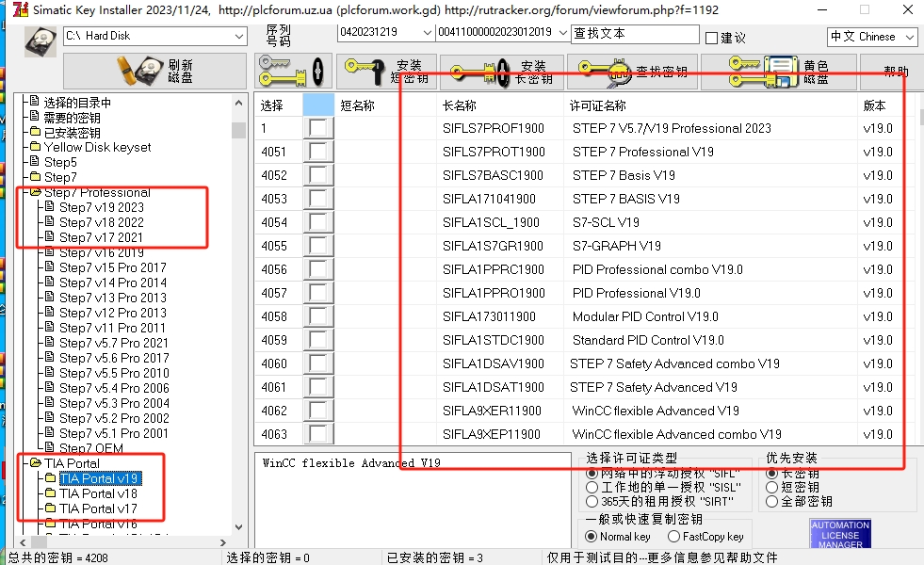Open the Automation License Manager icon
The width and height of the screenshot is (924, 565).
(x=840, y=534)
